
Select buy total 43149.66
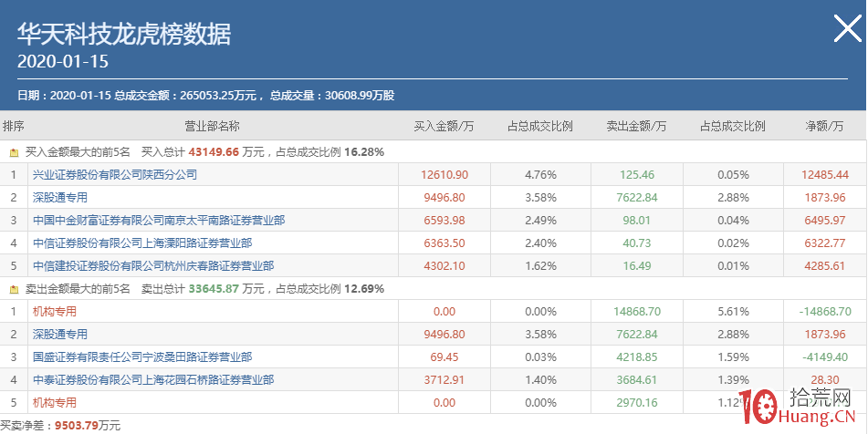click(214, 152)
